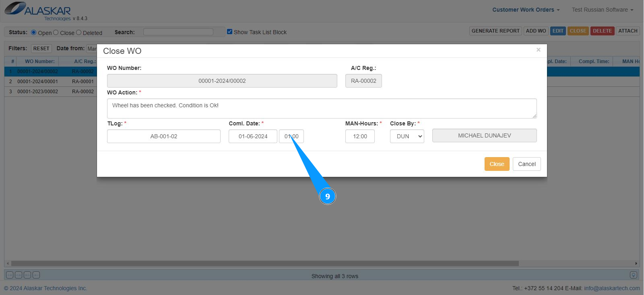
Task: Click the horizontal scrollbar right arrow
Action: (x=636, y=264)
